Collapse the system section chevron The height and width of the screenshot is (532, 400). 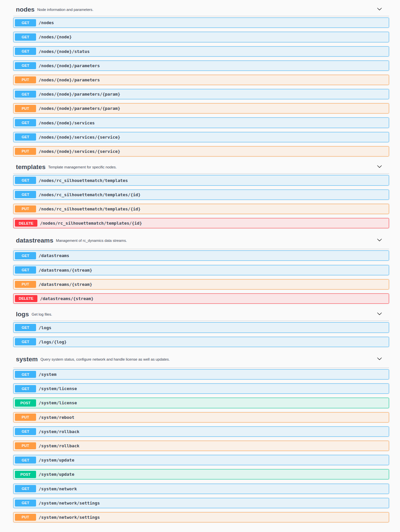coord(379,359)
